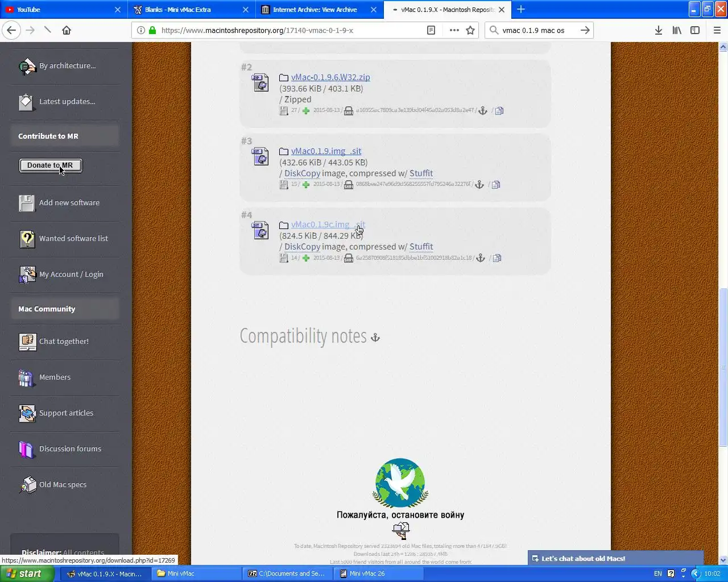Close the vMac 0.1.9.X Macintosh Repository tab

pos(502,9)
